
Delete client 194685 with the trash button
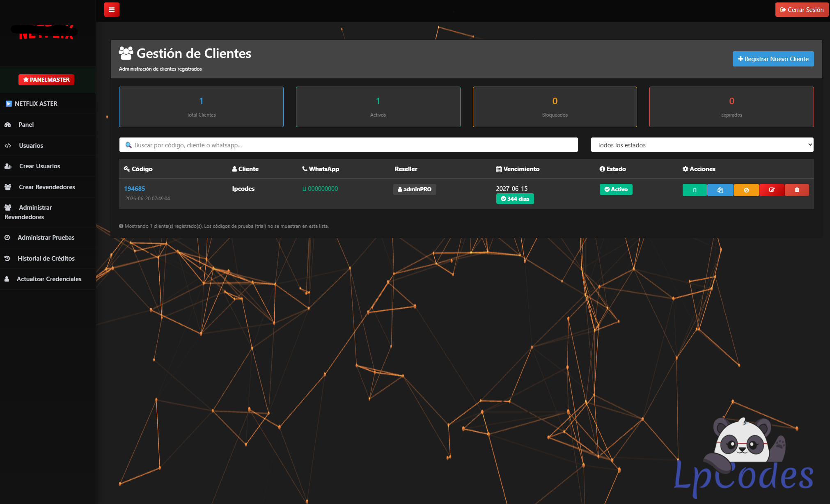797,190
